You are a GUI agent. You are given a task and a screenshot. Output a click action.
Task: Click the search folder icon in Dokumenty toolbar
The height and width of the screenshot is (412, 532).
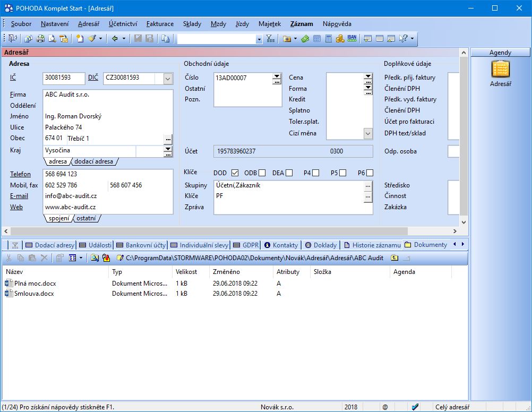click(95, 258)
